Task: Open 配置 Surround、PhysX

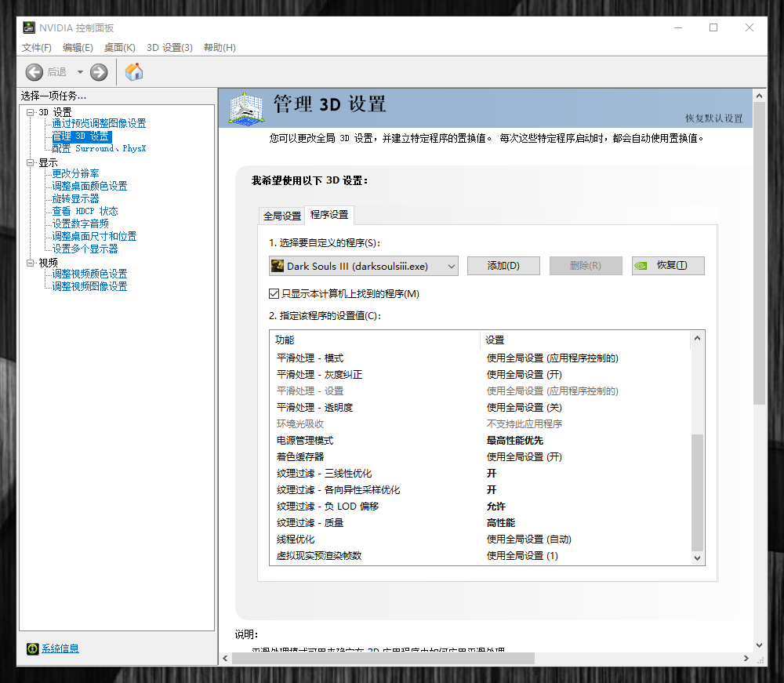Action: click(x=99, y=148)
